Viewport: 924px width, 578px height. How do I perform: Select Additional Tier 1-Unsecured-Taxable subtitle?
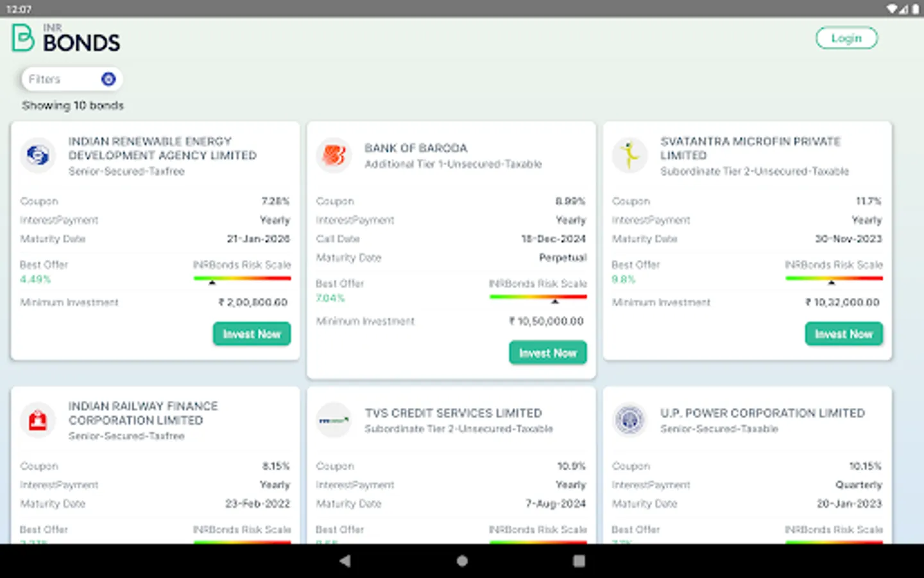pos(453,164)
